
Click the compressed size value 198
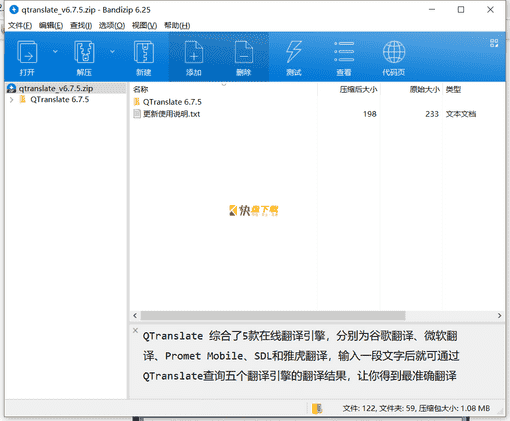tap(370, 114)
